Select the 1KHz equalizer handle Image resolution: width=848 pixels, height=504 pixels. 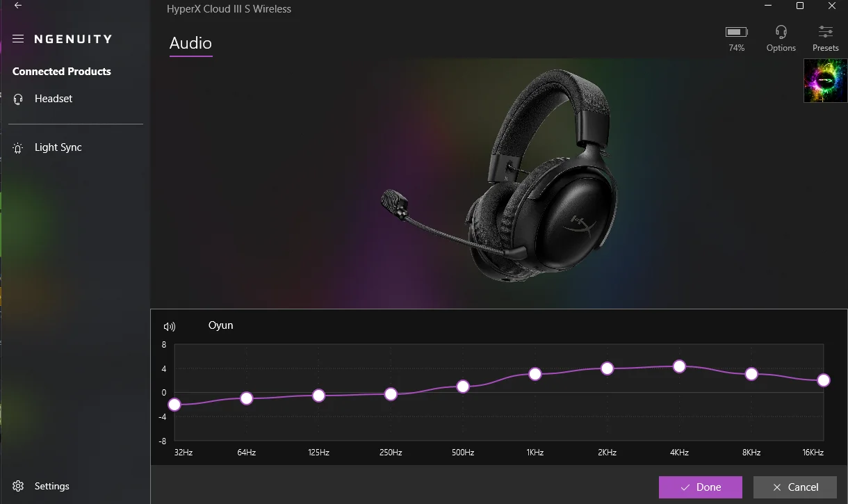tap(535, 374)
